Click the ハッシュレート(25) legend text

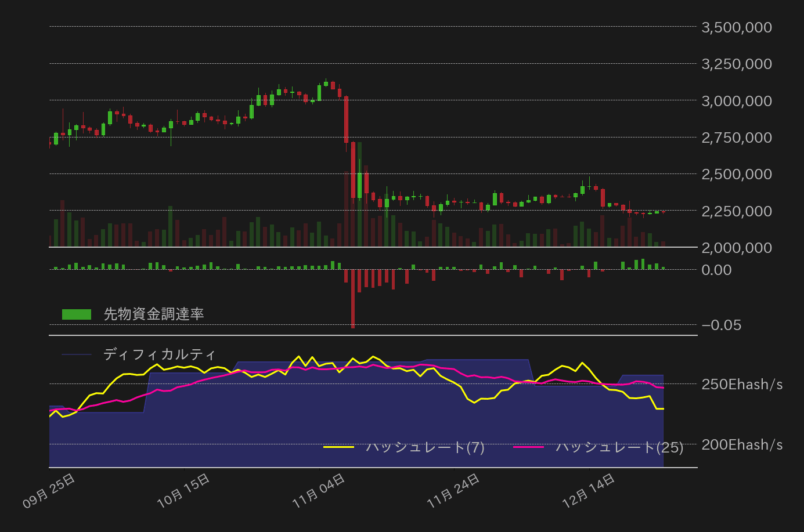pyautogui.click(x=619, y=448)
